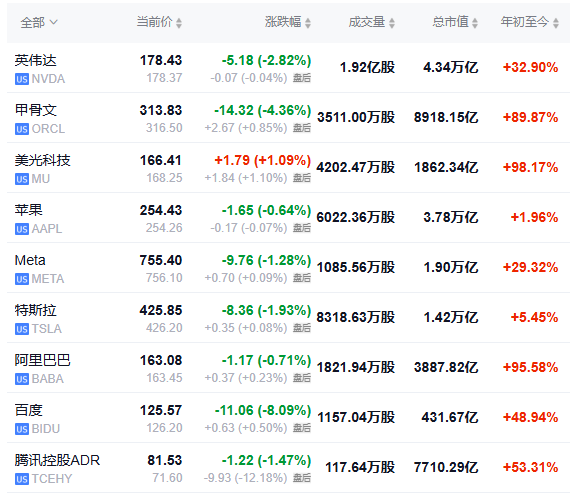Click the 涨跌幅 column header label
The image size is (570, 496).
pos(283,22)
